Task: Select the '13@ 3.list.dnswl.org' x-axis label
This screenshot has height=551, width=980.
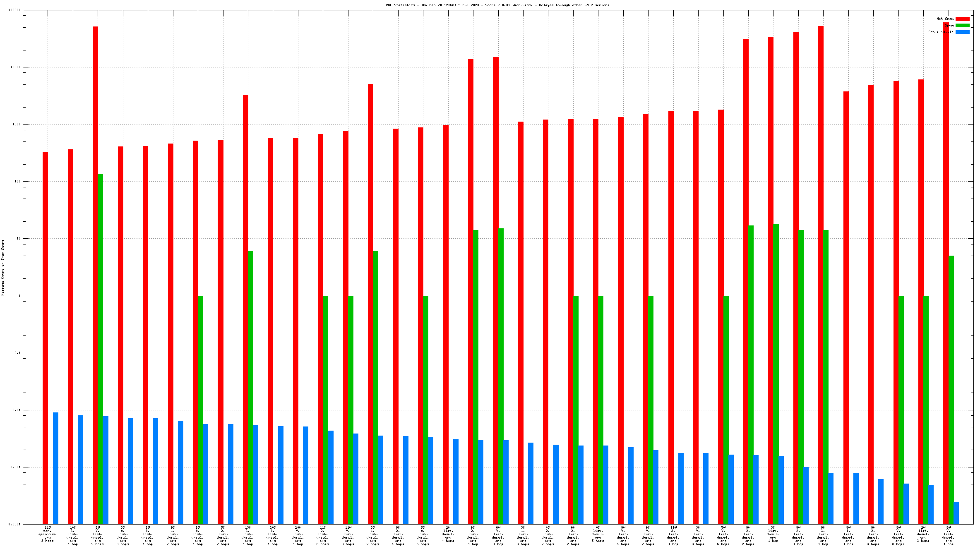Action: point(248,536)
